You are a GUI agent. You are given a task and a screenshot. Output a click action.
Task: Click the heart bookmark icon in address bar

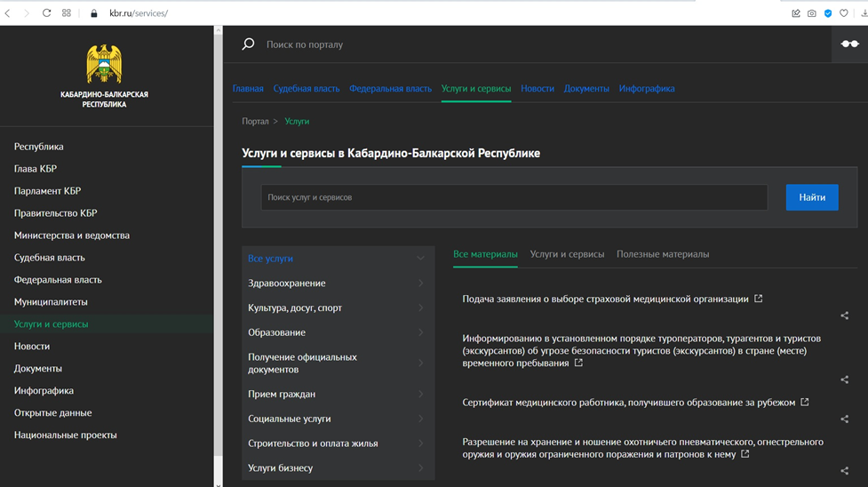pyautogui.click(x=844, y=13)
